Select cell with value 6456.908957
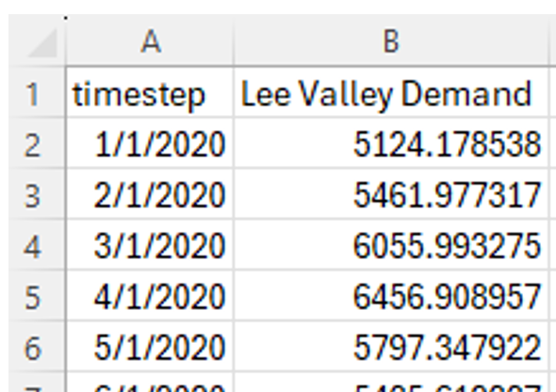 (391, 295)
